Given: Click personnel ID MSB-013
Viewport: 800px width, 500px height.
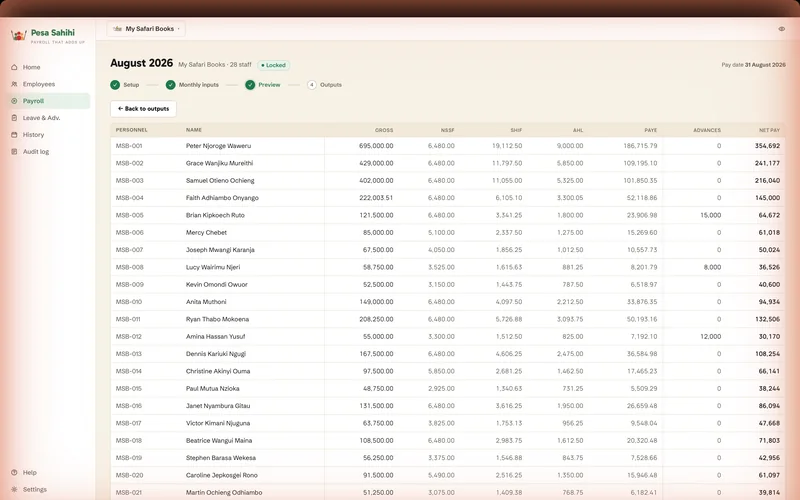Looking at the screenshot, I should (129, 354).
